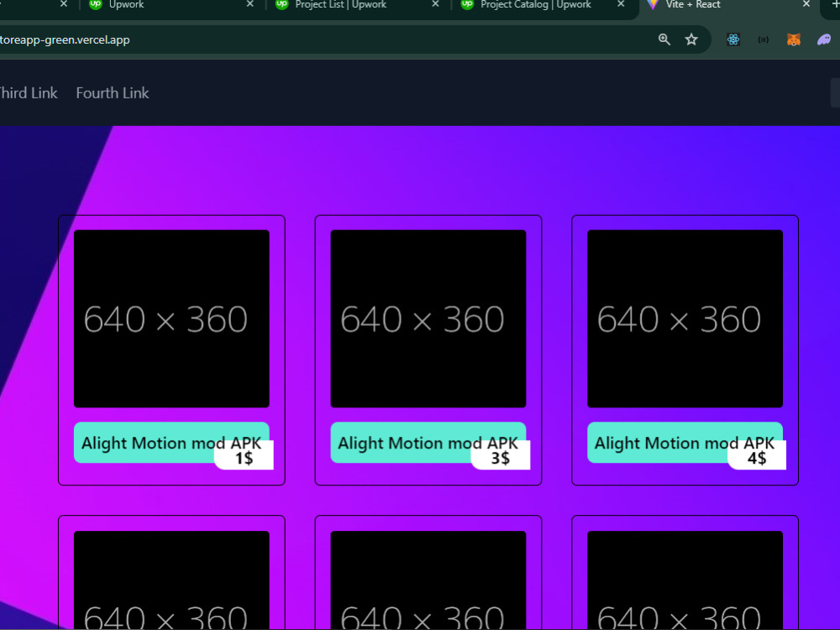Click the bracket-shaped extension icon

click(764, 39)
